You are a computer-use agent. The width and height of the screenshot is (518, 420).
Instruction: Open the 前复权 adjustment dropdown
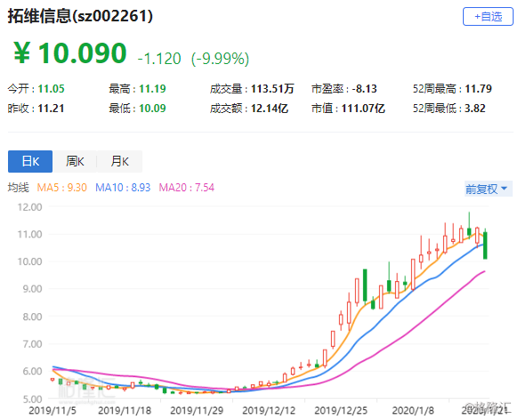(x=488, y=189)
